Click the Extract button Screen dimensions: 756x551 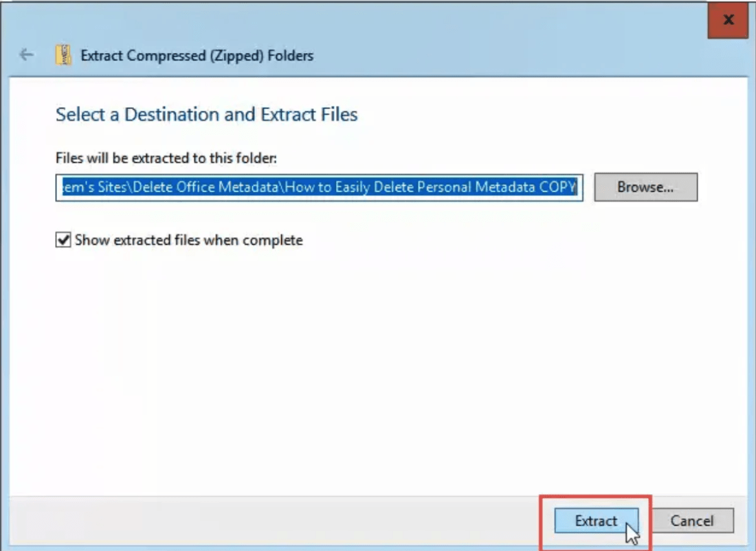(x=597, y=521)
